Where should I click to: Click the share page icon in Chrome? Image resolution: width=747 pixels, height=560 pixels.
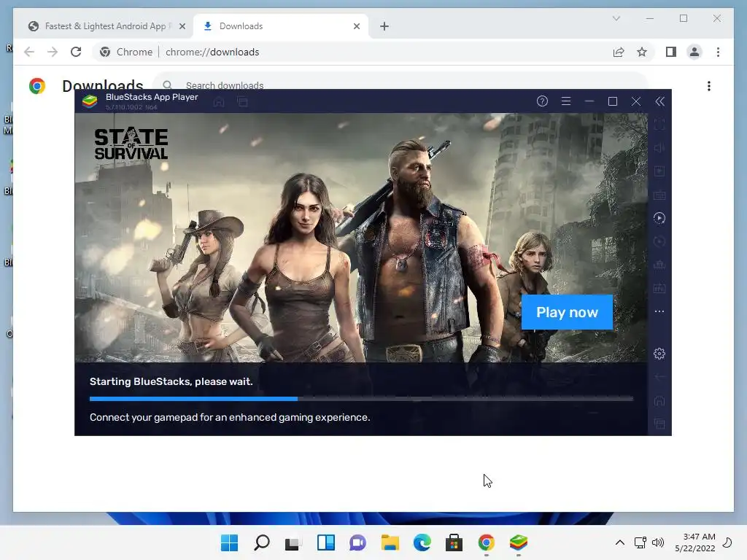[x=619, y=52]
